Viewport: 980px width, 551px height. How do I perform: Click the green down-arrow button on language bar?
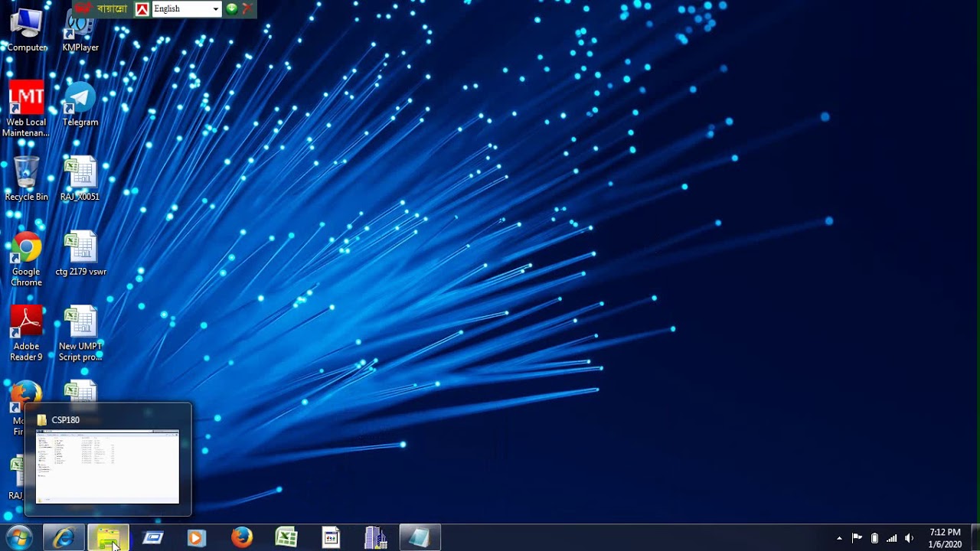231,9
